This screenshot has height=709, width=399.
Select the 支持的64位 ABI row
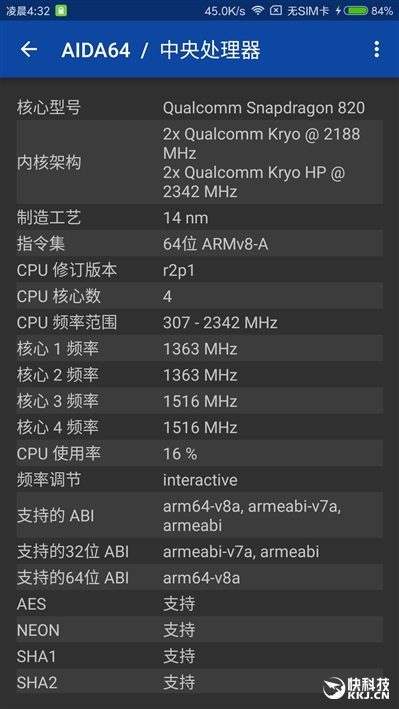click(200, 577)
